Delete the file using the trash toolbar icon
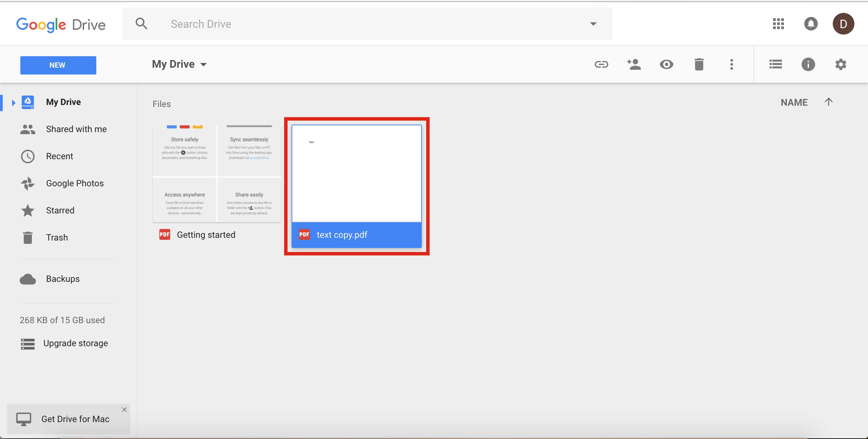 [699, 64]
